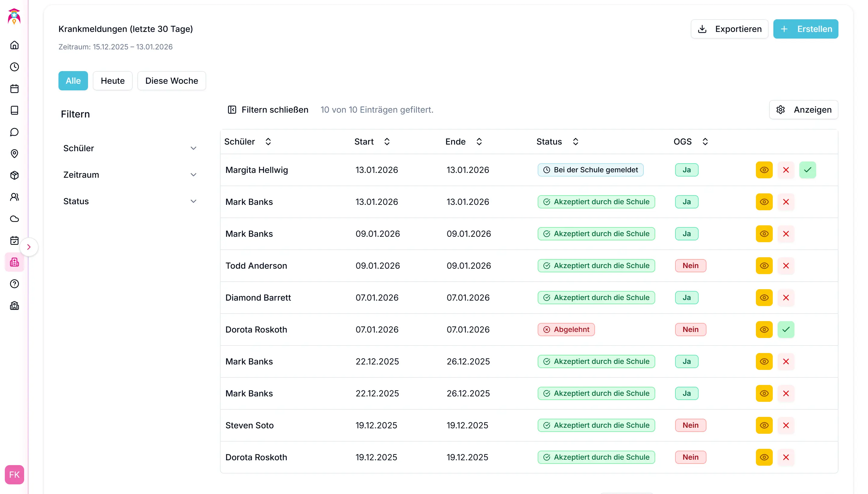Expand the Schüler filter section
The width and height of the screenshot is (868, 494).
130,148
